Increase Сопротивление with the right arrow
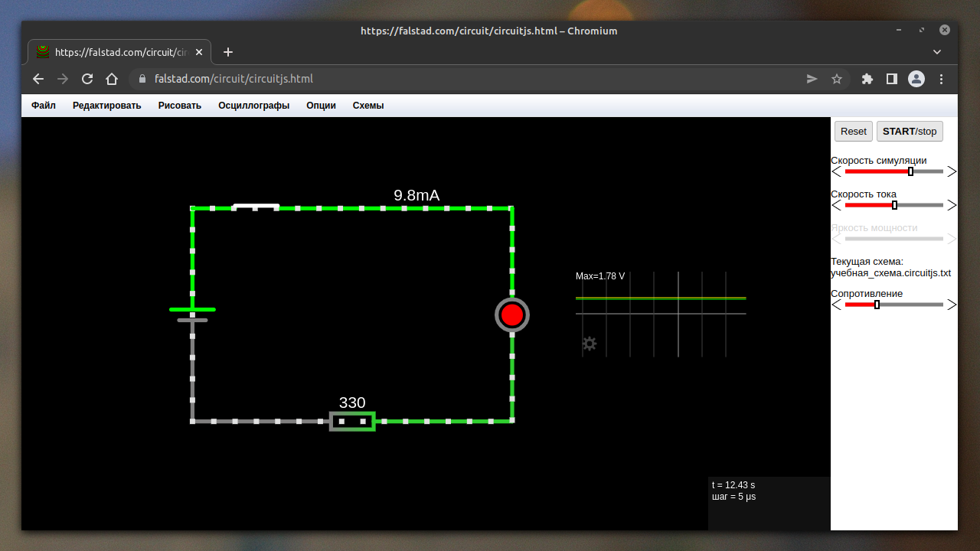The width and height of the screenshot is (980, 551). [952, 305]
